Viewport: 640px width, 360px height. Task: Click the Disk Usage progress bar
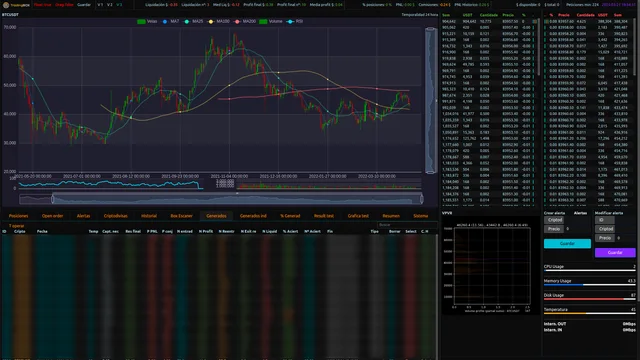(589, 299)
